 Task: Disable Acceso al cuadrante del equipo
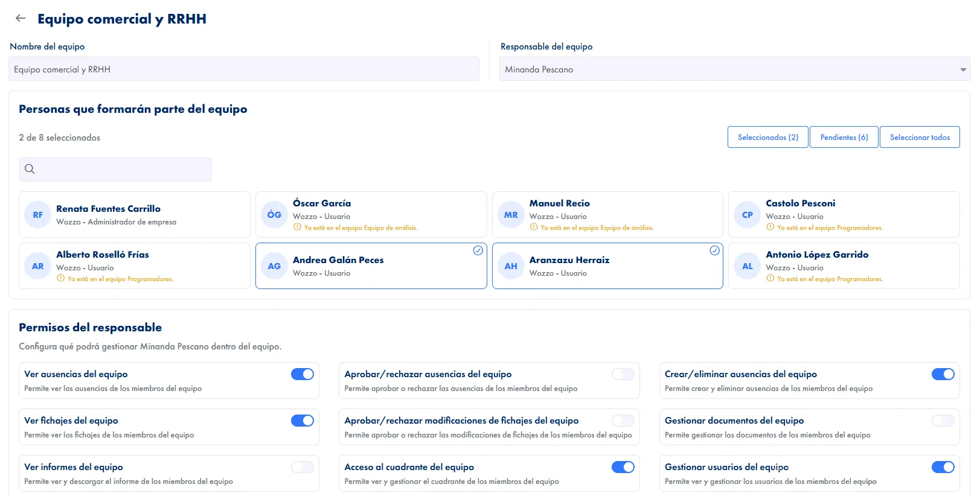pyautogui.click(x=623, y=467)
